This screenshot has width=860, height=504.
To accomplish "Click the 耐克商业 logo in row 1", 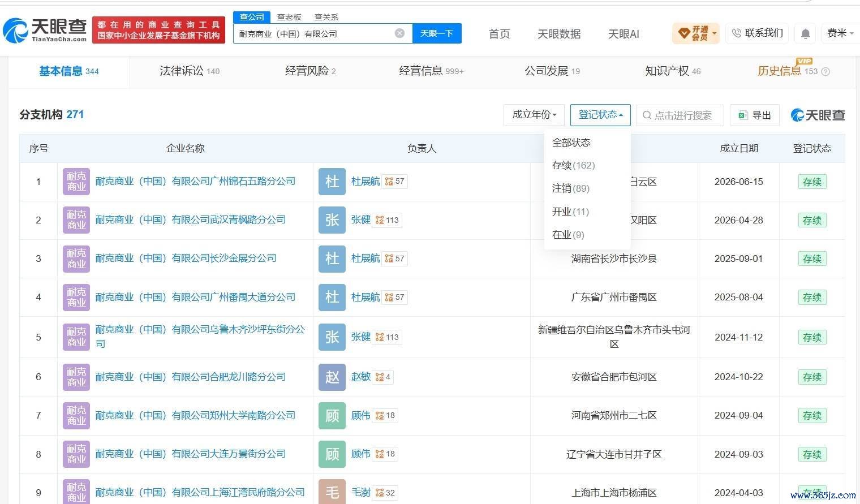I will tap(76, 182).
